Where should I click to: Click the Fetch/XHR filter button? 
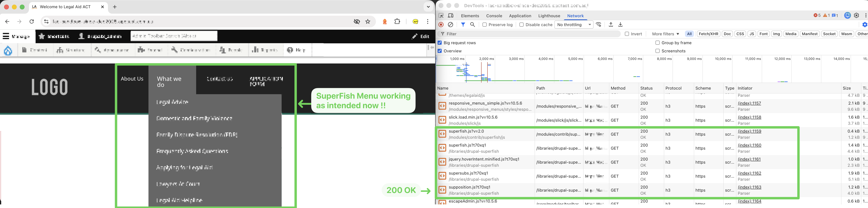click(708, 34)
